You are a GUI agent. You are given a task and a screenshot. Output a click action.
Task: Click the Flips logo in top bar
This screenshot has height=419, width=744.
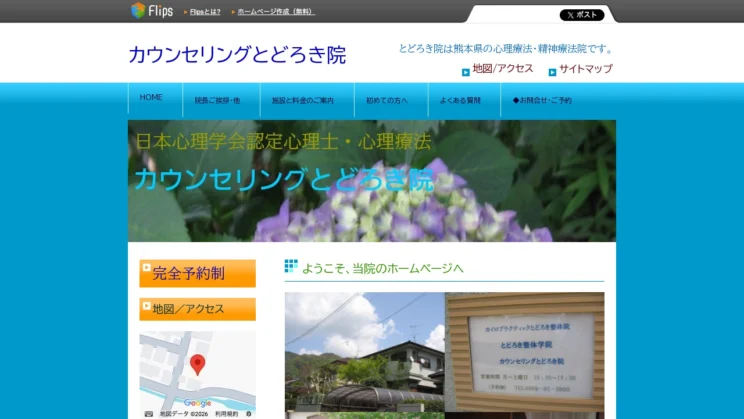pyautogui.click(x=152, y=10)
